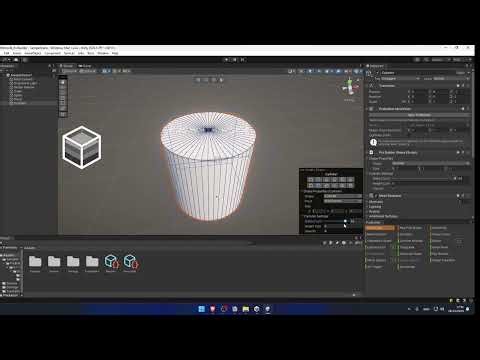Select the Rotate tool in Scene tools overlay
The height and width of the screenshot is (360, 480).
[63, 93]
